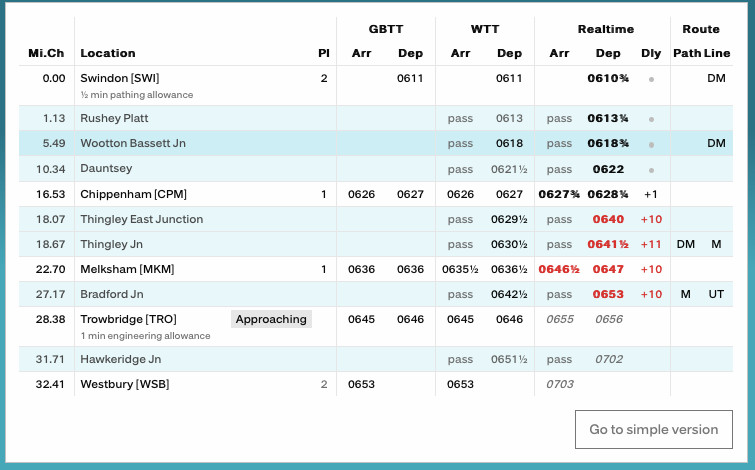This screenshot has width=755, height=470.
Task: Click delay dot for Wootton Bassett Jn
Action: (x=651, y=143)
